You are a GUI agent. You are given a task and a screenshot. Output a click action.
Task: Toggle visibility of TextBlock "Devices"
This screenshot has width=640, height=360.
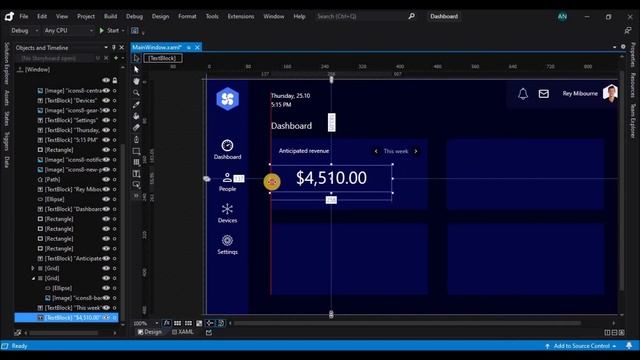106,100
